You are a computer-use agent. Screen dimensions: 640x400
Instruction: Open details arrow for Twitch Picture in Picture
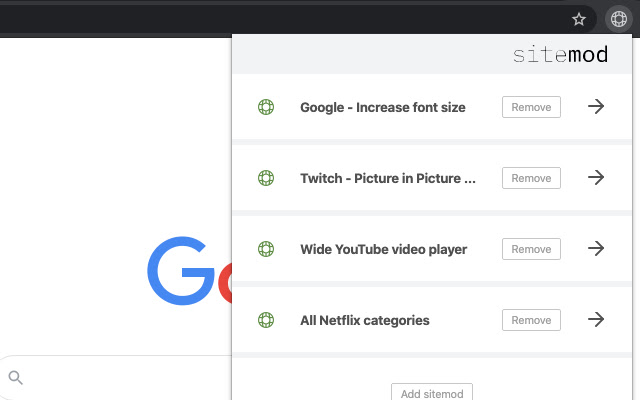(x=596, y=178)
